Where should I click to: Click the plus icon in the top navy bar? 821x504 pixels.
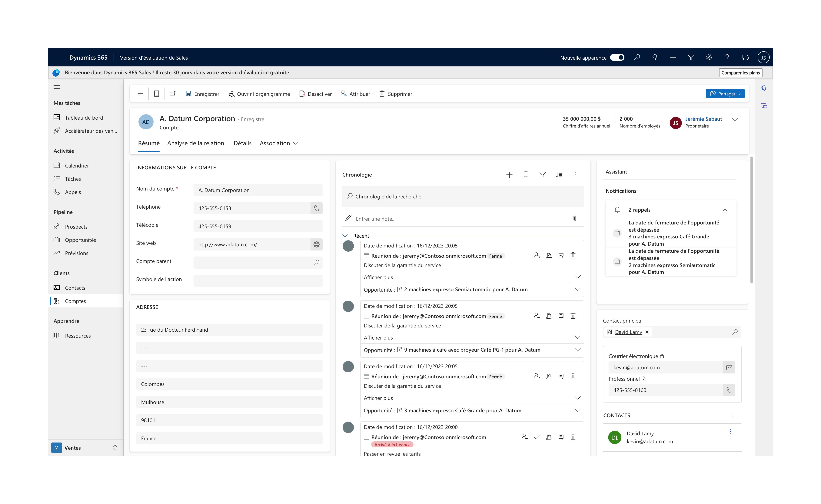point(673,57)
